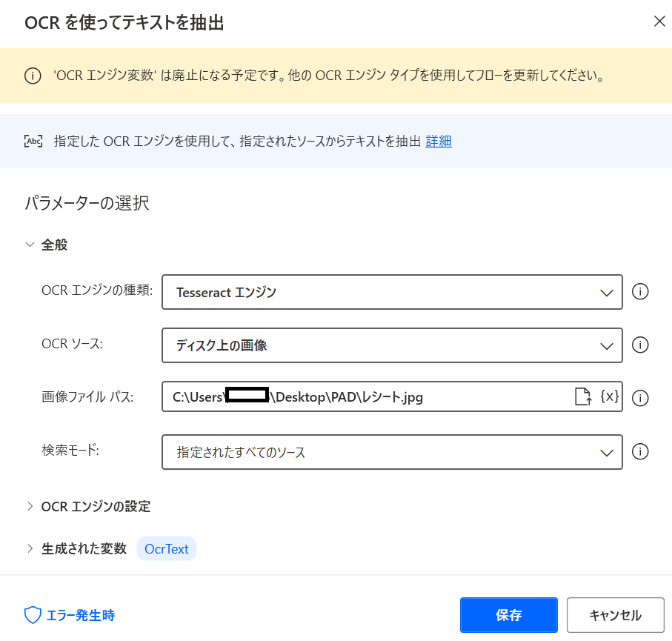This screenshot has height=641, width=672.
Task: Select the OcrText variable chip
Action: [166, 548]
